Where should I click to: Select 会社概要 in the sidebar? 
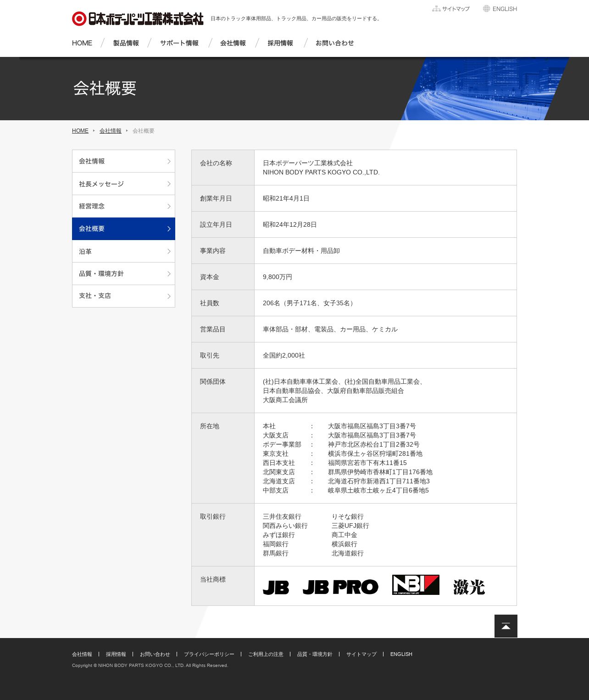pos(123,229)
